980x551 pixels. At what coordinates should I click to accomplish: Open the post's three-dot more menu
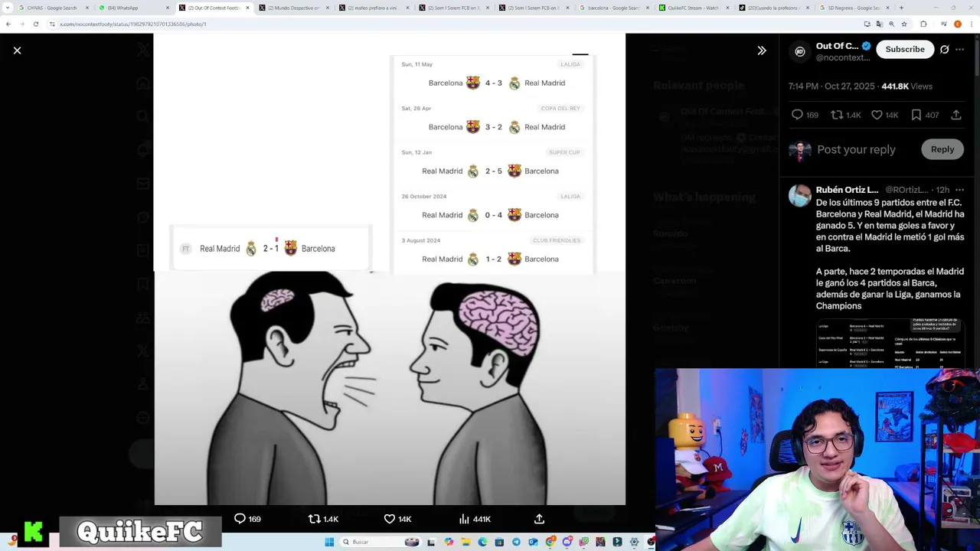960,49
